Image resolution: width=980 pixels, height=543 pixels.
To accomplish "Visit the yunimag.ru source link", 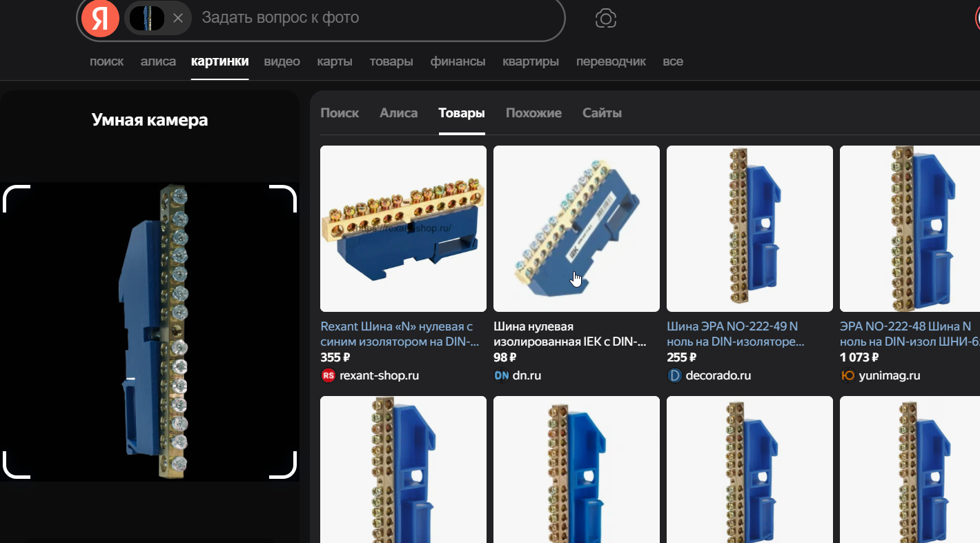I will (890, 375).
